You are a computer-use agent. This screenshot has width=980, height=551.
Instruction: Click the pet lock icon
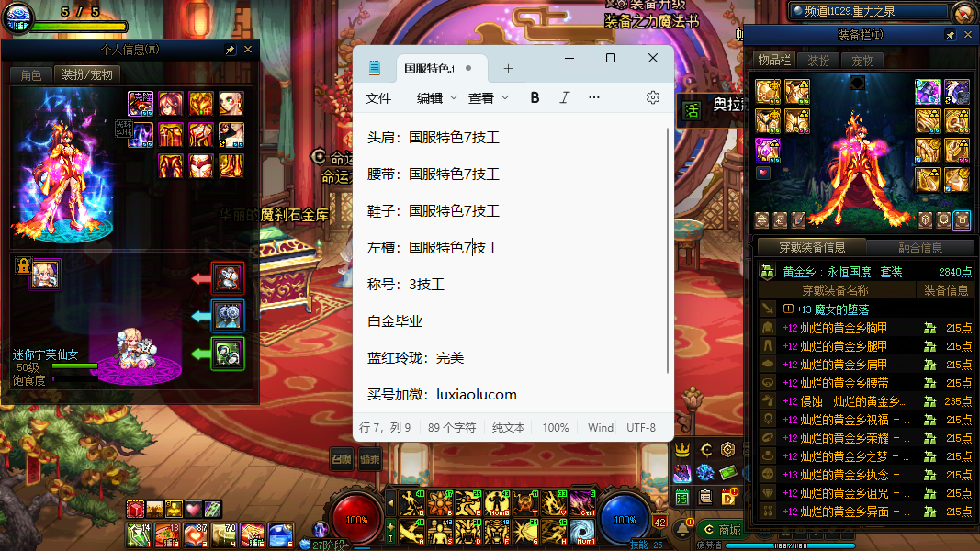click(x=22, y=266)
